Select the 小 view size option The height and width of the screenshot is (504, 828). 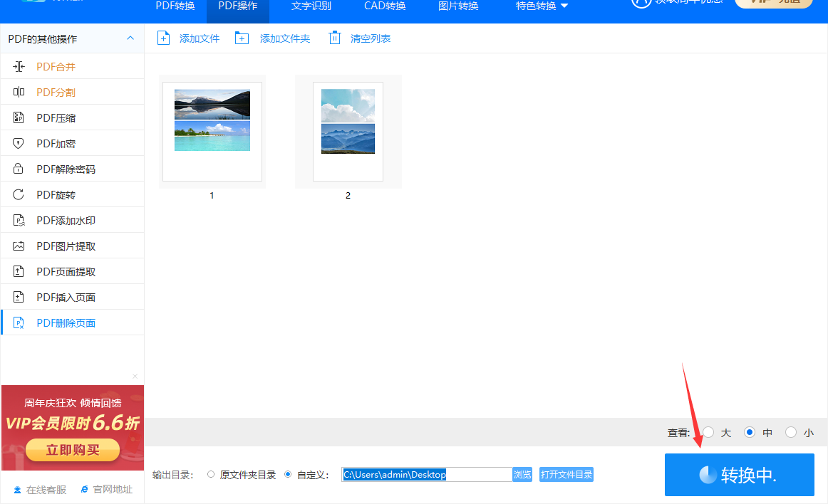pos(790,432)
